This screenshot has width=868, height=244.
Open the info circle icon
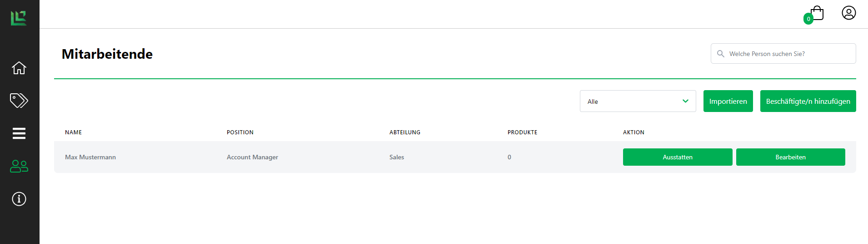[x=19, y=199]
